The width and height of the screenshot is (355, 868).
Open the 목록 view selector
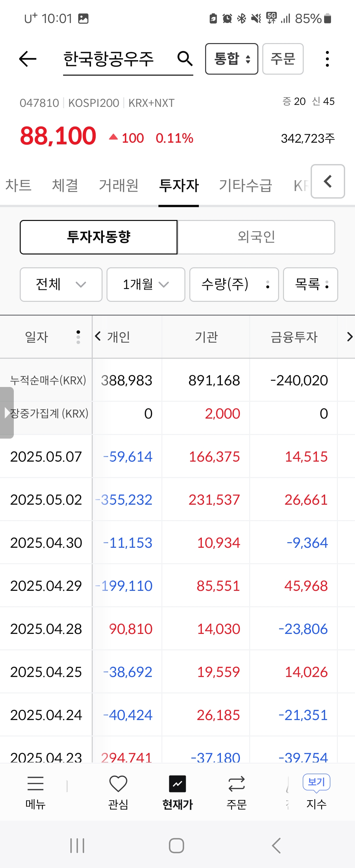click(311, 284)
